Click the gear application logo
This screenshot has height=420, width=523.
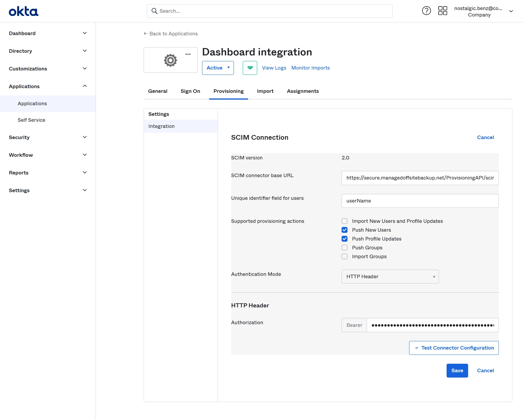pos(170,60)
